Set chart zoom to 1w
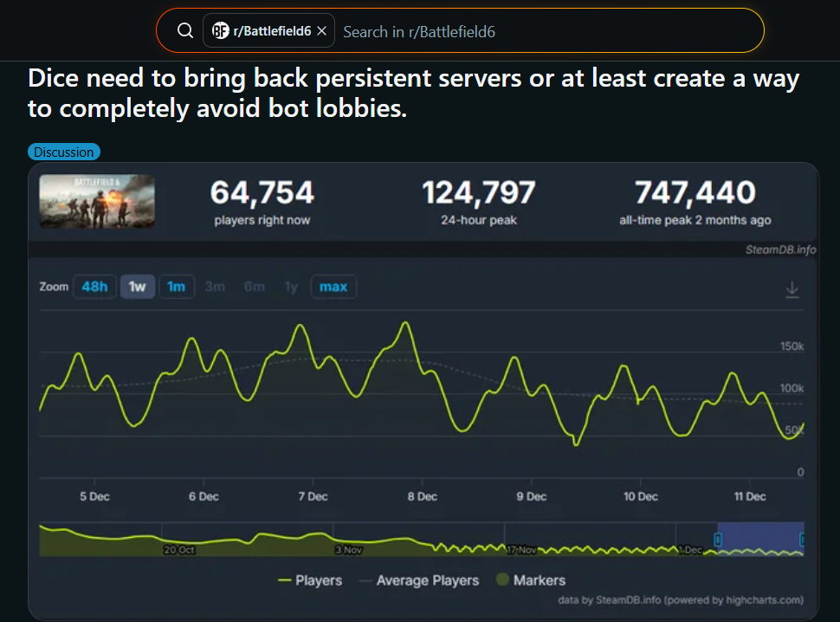The width and height of the screenshot is (840, 622). (138, 287)
